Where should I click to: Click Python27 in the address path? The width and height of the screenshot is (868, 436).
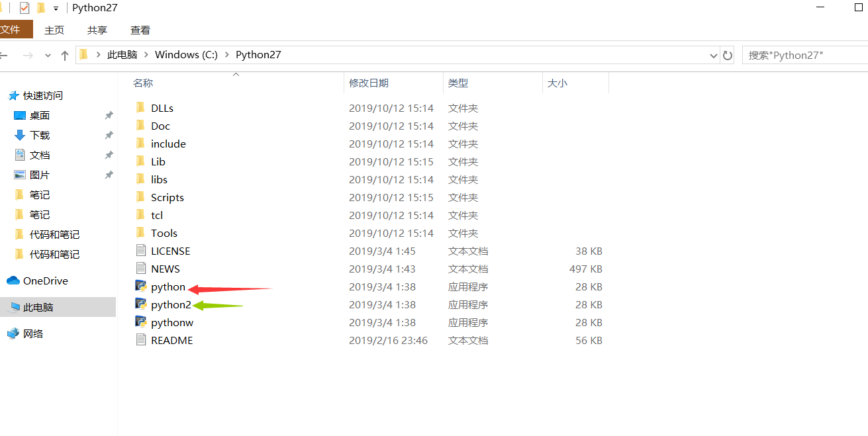[x=258, y=55]
